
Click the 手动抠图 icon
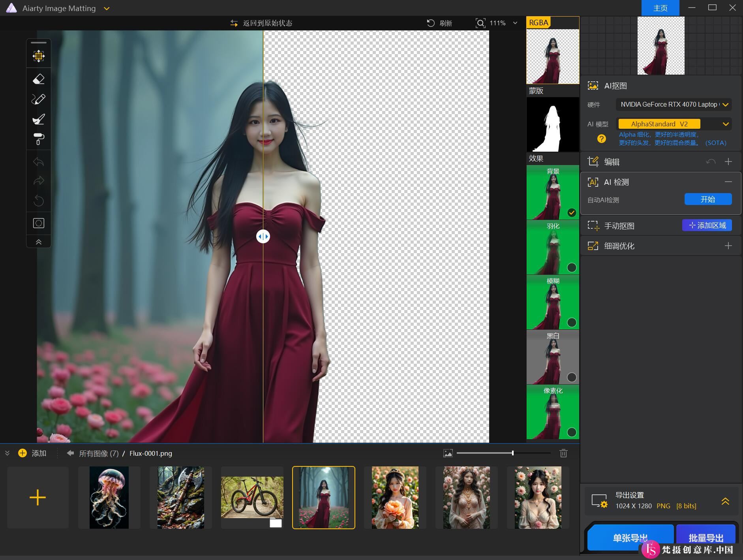coord(593,226)
